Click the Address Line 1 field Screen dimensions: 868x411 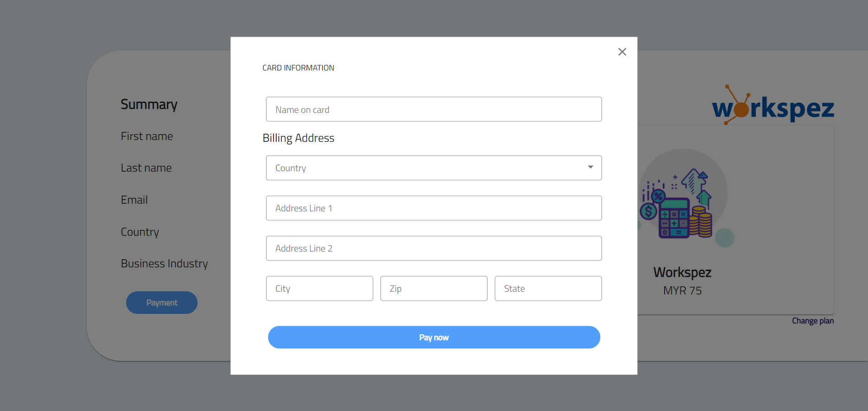coord(434,208)
